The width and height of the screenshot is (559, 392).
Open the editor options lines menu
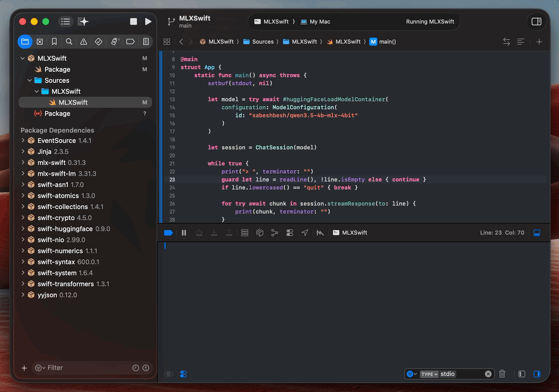click(520, 42)
